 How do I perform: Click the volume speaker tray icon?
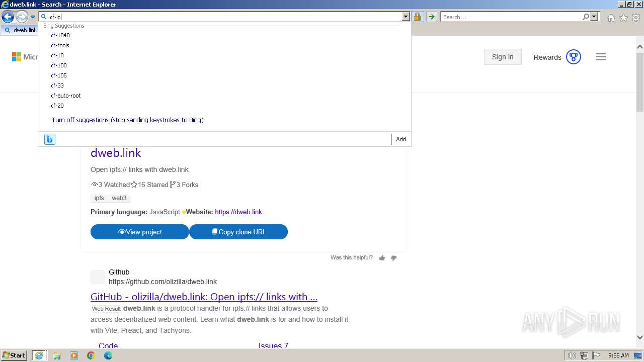click(572, 355)
